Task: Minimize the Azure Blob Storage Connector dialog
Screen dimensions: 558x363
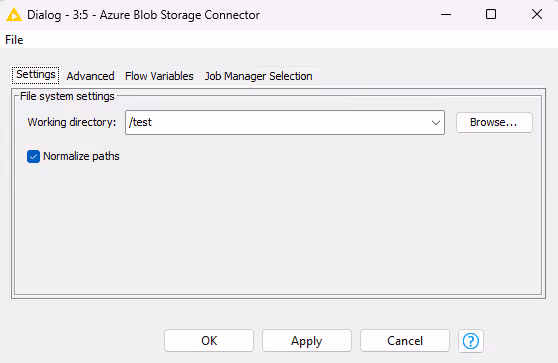Action: [446, 15]
